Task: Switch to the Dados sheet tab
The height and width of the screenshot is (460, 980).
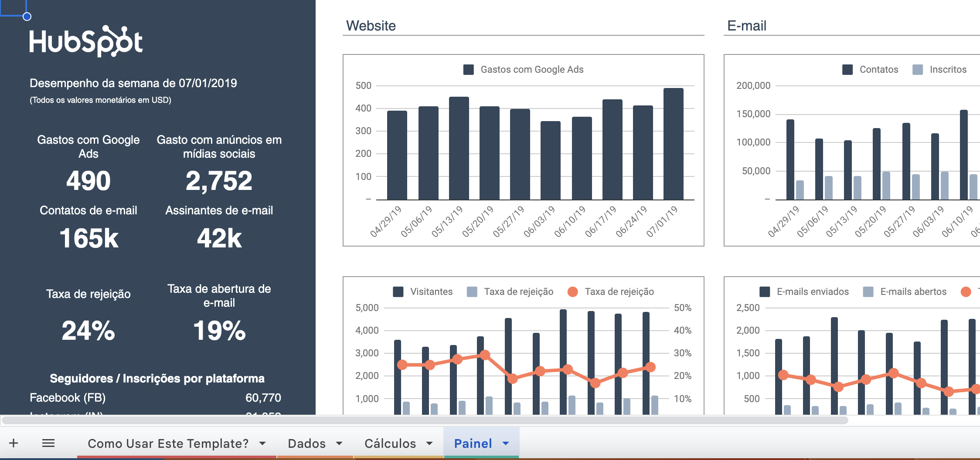Action: 306,443
